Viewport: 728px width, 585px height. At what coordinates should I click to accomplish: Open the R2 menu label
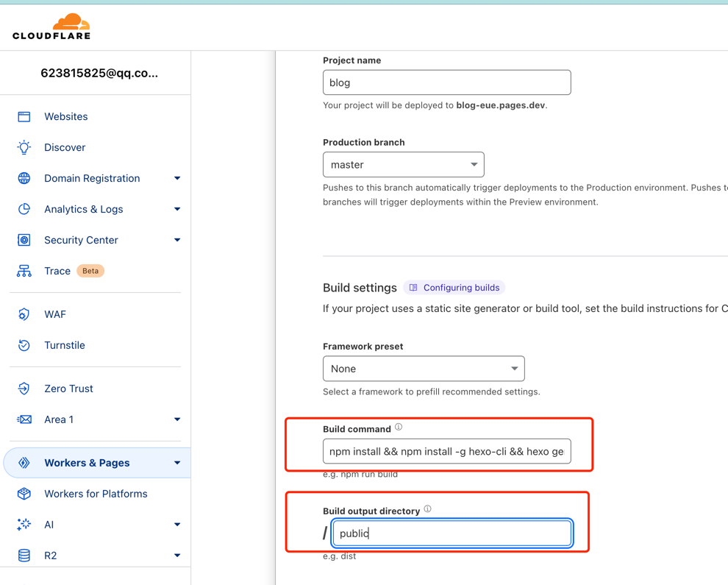point(51,556)
